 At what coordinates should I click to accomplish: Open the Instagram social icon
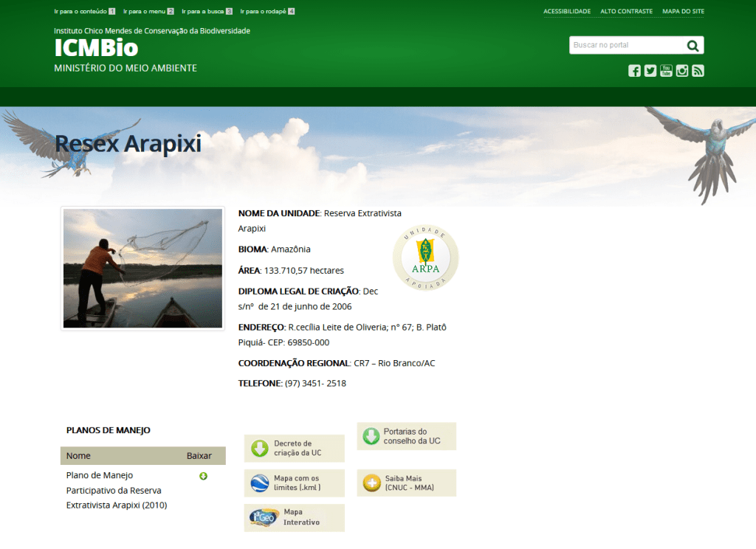pyautogui.click(x=682, y=71)
